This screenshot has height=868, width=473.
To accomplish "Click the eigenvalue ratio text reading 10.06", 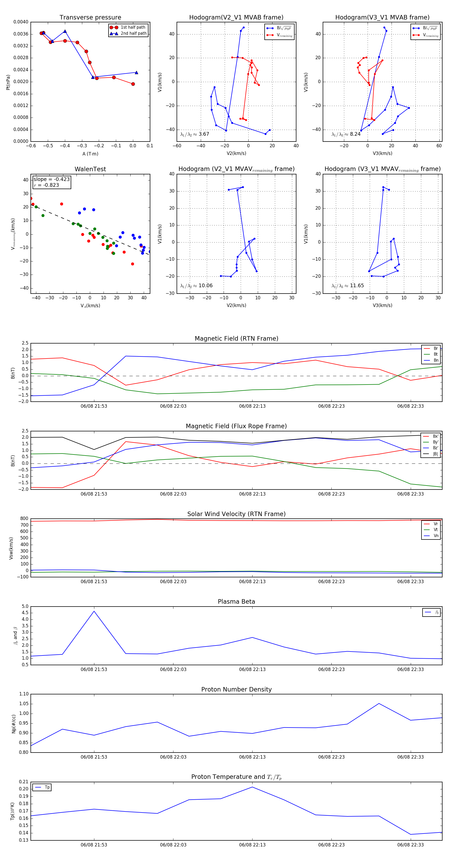I will pyautogui.click(x=196, y=286).
